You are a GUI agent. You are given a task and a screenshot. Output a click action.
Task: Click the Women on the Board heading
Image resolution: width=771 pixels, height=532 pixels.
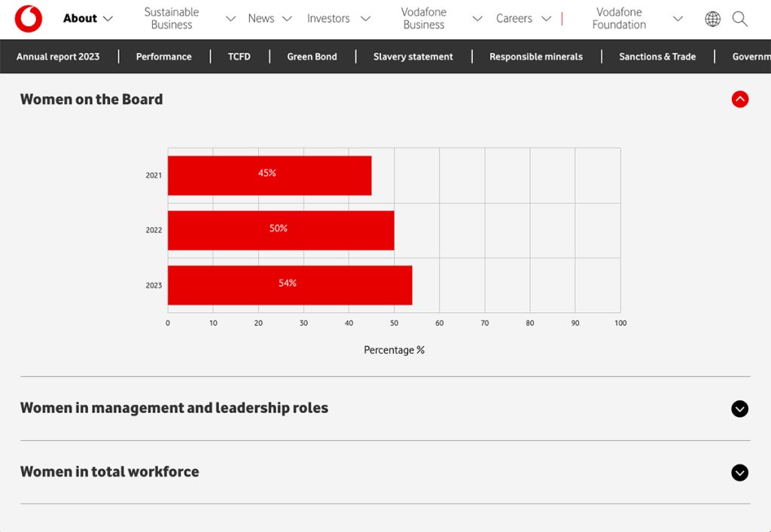coord(91,99)
